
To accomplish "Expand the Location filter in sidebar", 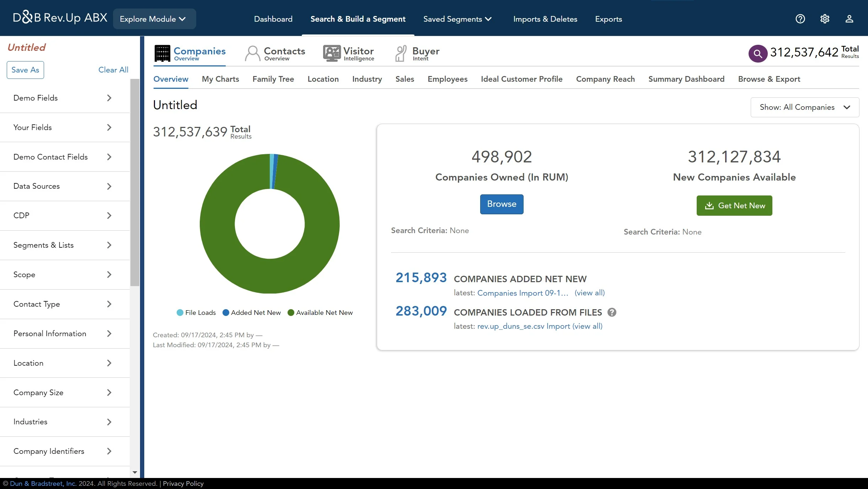I will 65,363.
